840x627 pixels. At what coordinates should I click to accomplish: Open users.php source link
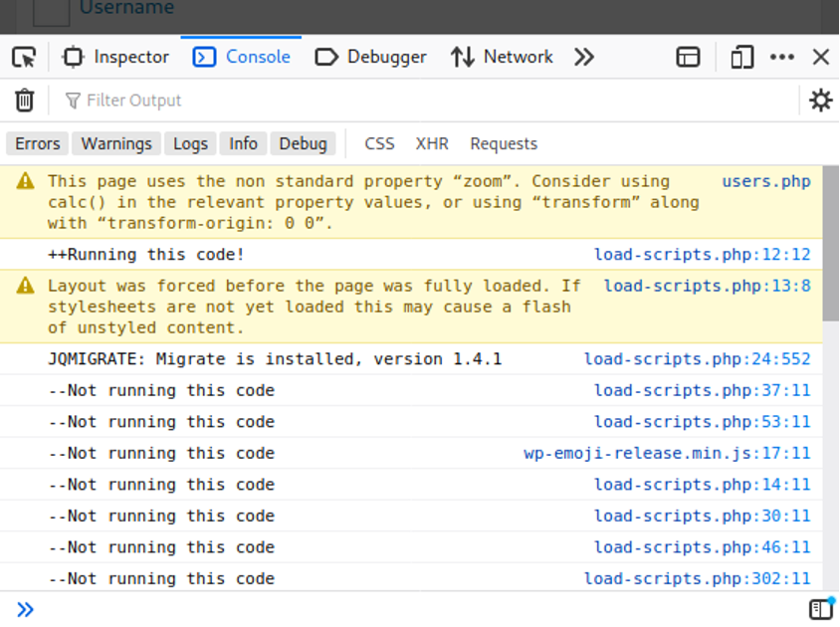(x=766, y=182)
